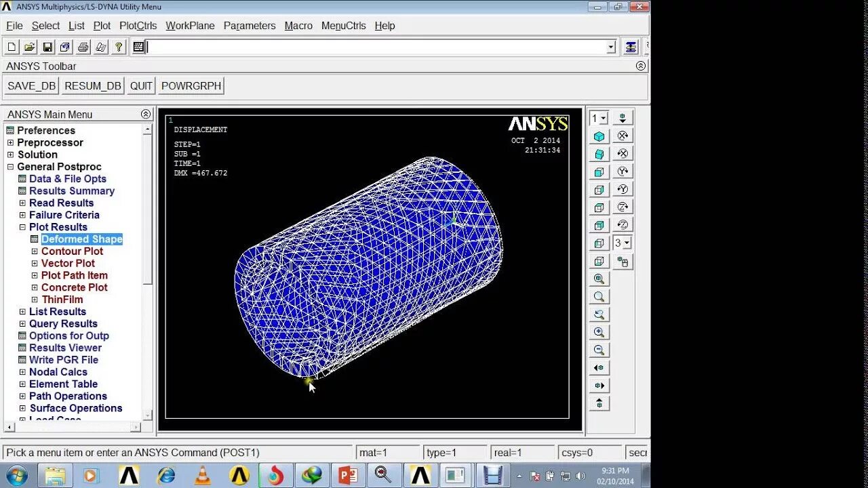The height and width of the screenshot is (488, 868).
Task: Expand the Contour Plot node
Action: 35,251
